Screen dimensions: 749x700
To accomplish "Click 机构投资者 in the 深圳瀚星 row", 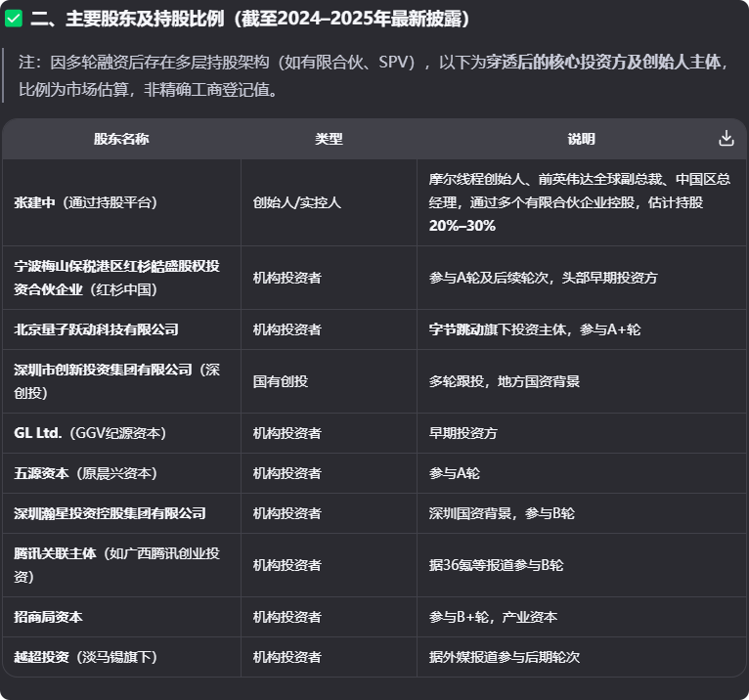I will 287,513.
